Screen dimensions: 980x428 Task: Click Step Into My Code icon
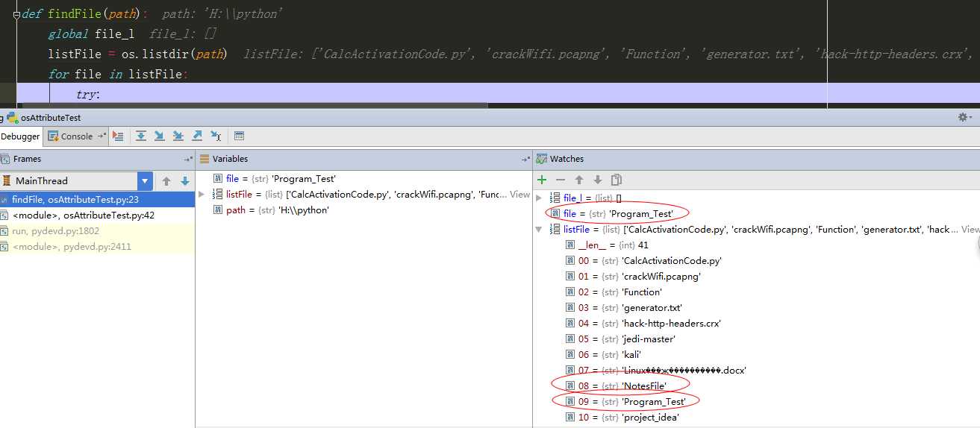click(178, 136)
